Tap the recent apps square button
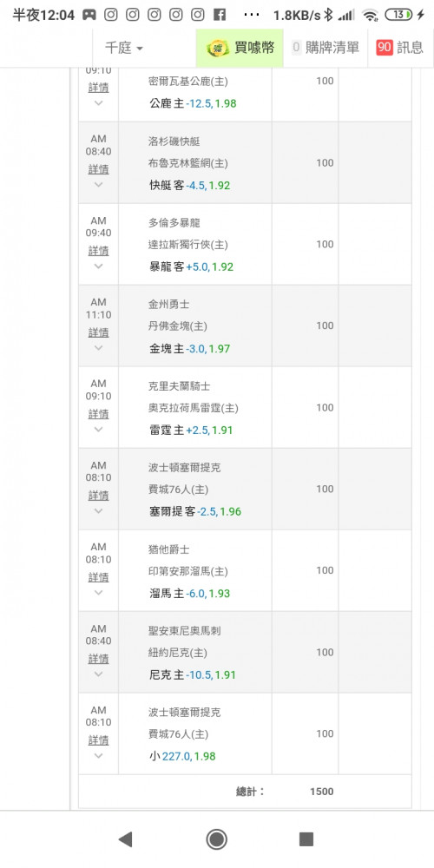This screenshot has height=868, width=434. click(x=306, y=839)
